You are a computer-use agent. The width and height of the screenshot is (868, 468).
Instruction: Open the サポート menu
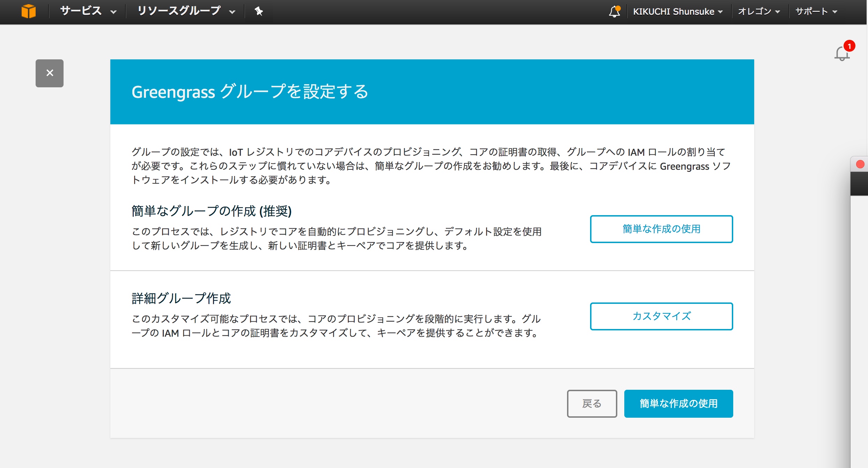tap(816, 12)
